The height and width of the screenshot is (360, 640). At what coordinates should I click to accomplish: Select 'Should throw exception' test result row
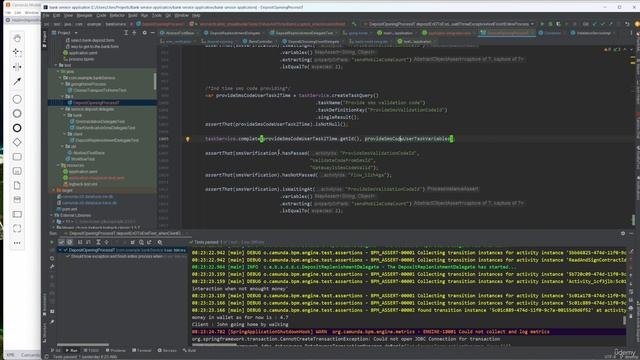(x=126, y=256)
